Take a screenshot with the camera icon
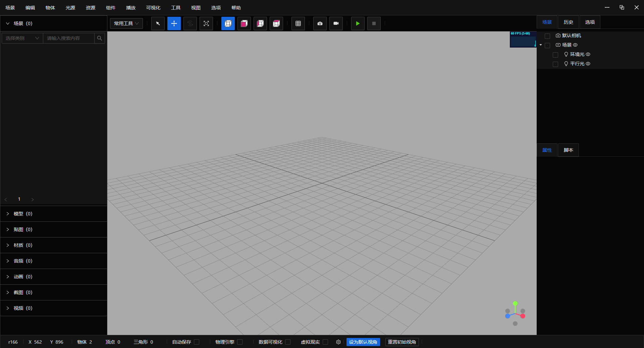The height and width of the screenshot is (348, 644). [x=320, y=23]
